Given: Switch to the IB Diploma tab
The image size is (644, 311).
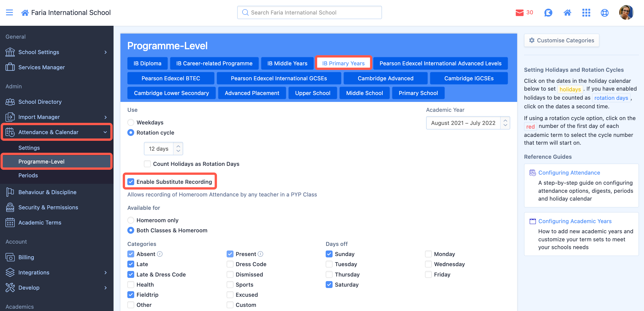Looking at the screenshot, I should pyautogui.click(x=147, y=63).
